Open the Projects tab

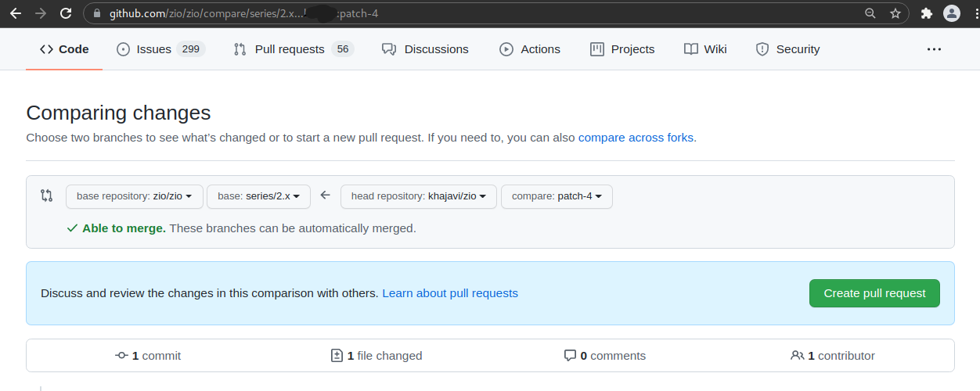pos(622,49)
